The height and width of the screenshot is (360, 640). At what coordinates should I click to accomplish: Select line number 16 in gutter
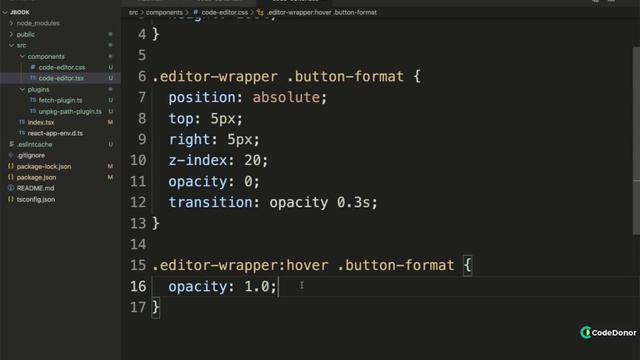pyautogui.click(x=138, y=287)
